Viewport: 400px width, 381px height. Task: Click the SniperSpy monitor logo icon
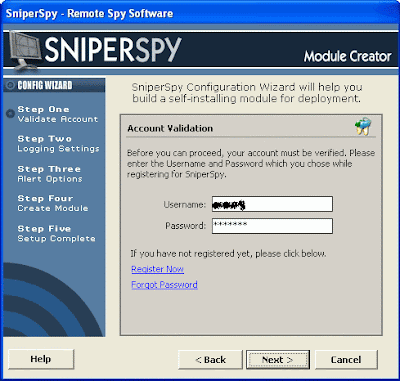coord(25,51)
